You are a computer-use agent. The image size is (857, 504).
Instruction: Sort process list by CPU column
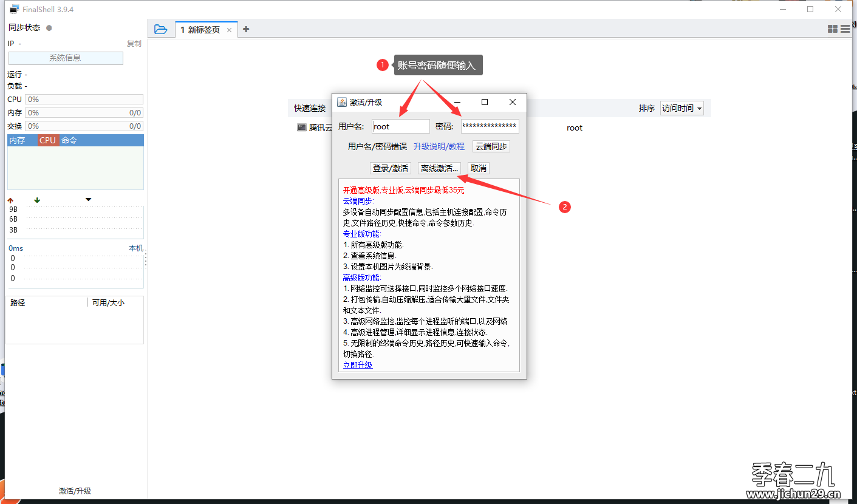coord(48,140)
